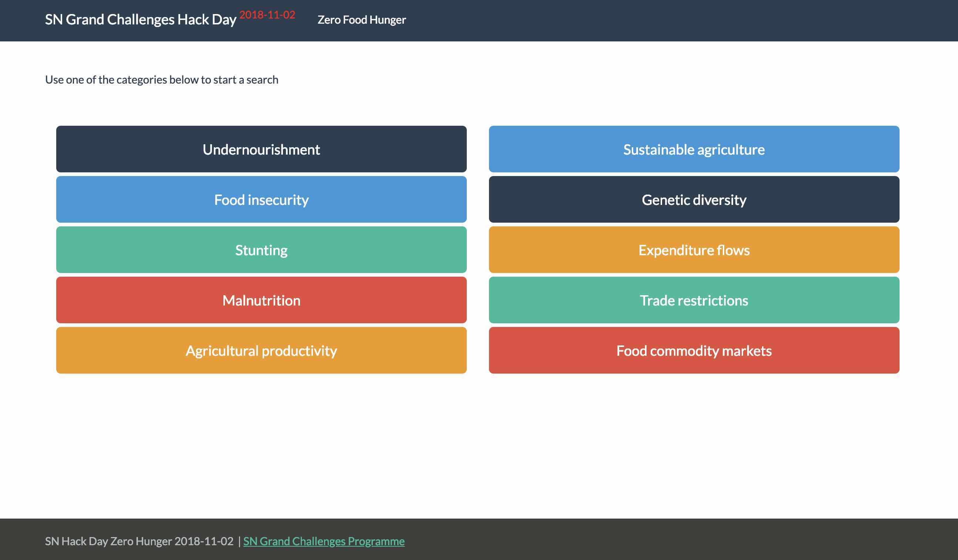
Task: Click SN Grand Challenges Hack Day title
Action: point(141,19)
